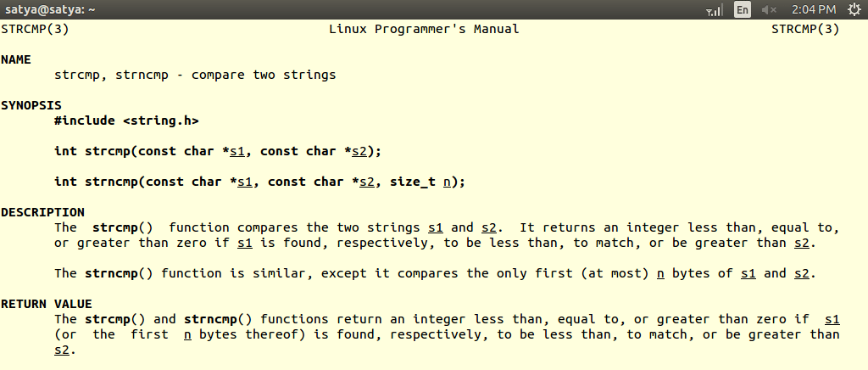Click underlined s2 in the strncmp prototype
868x370 pixels.
[367, 182]
